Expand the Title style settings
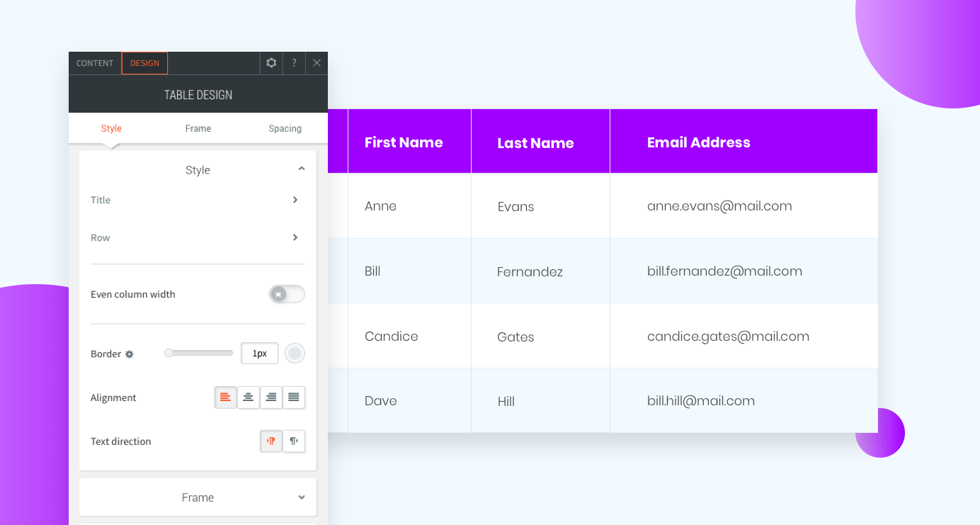 198,200
